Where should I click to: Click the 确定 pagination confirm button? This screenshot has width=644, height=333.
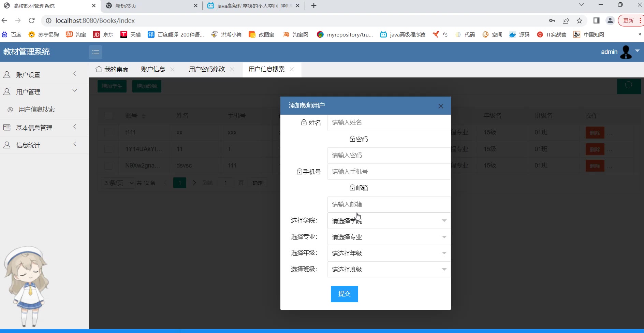(x=258, y=183)
